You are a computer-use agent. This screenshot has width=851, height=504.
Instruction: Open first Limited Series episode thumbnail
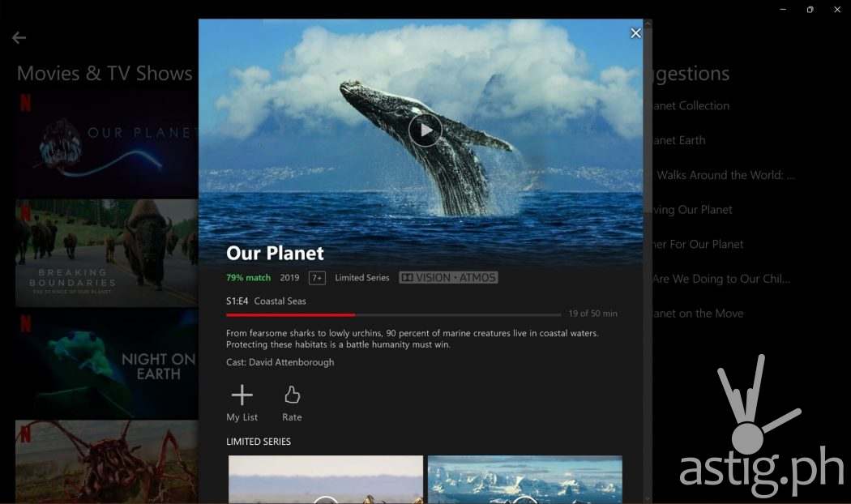(326, 480)
